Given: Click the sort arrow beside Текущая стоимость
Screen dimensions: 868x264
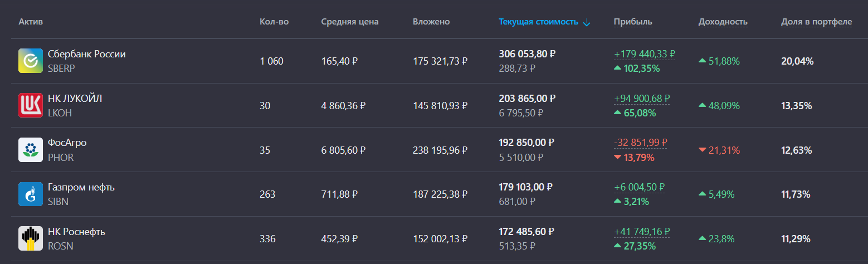Looking at the screenshot, I should point(586,22).
